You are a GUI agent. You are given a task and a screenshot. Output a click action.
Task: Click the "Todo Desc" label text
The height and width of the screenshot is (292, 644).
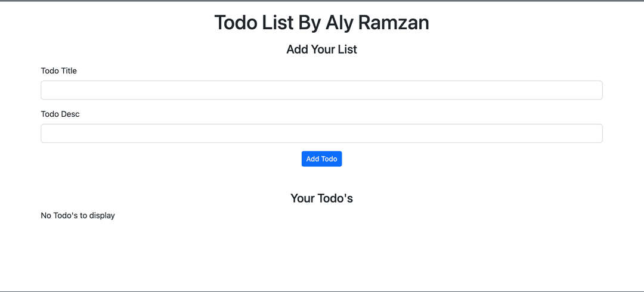click(x=60, y=114)
